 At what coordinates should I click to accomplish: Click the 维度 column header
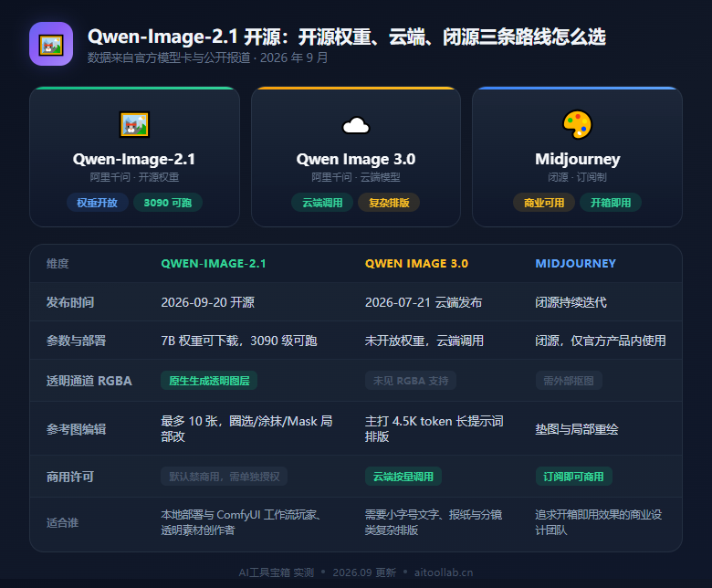58,263
